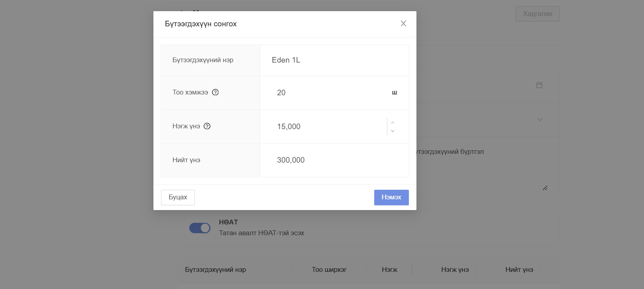
Task: Select the product name Eden 1L
Action: tap(286, 60)
